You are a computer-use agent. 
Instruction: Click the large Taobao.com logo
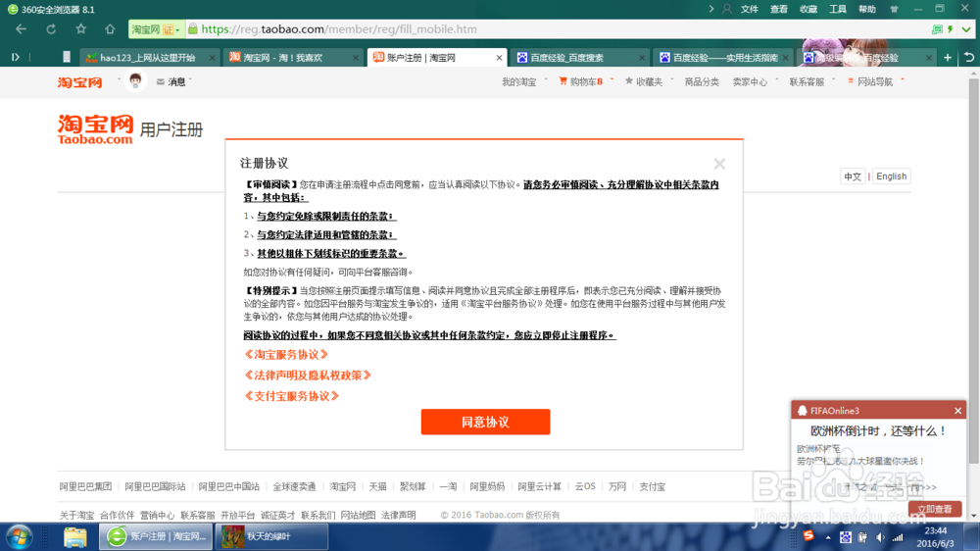coord(95,129)
